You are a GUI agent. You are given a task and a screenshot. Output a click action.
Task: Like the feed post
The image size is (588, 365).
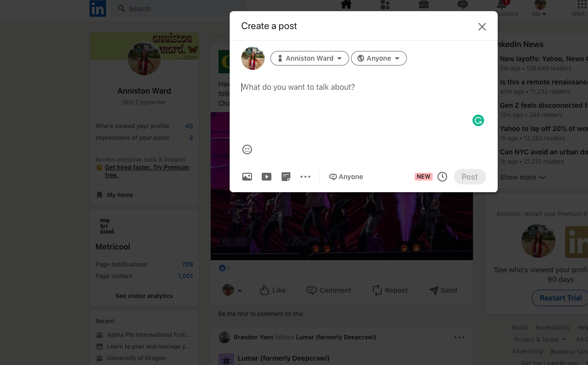[273, 290]
